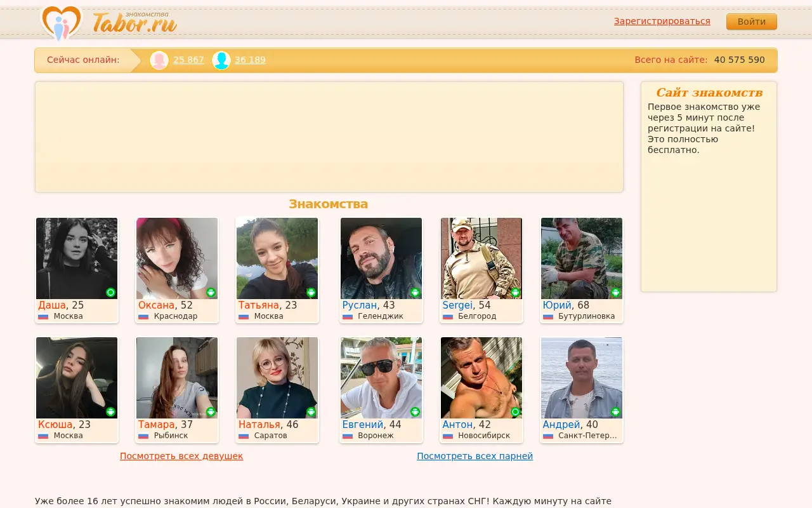The image size is (812, 508).
Task: Click the Войти login button
Action: point(752,22)
